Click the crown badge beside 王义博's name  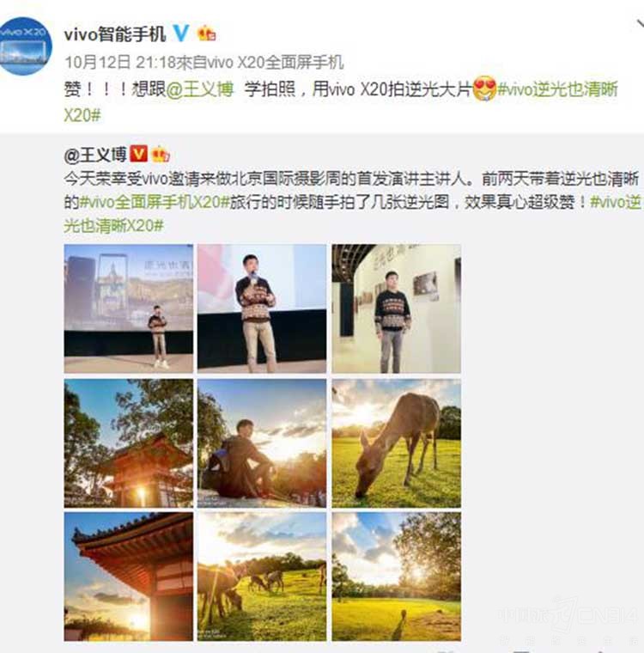tap(161, 155)
